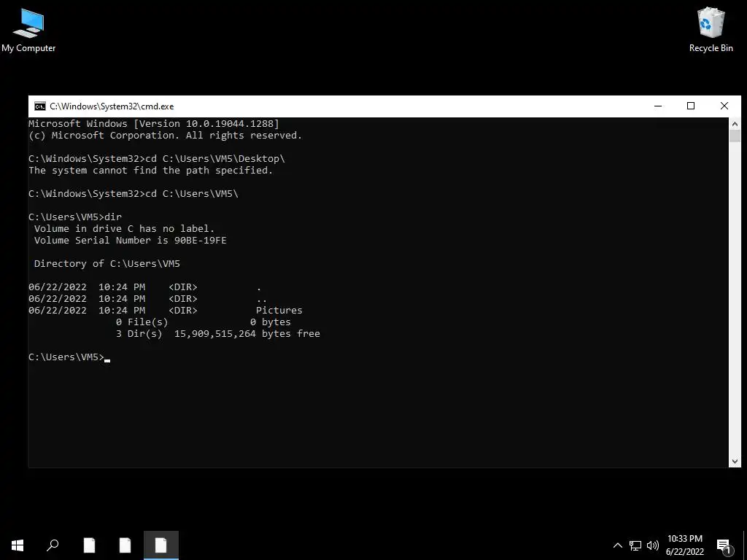The image size is (747, 560).
Task: Click the active cmd taskbar icon
Action: point(161,545)
